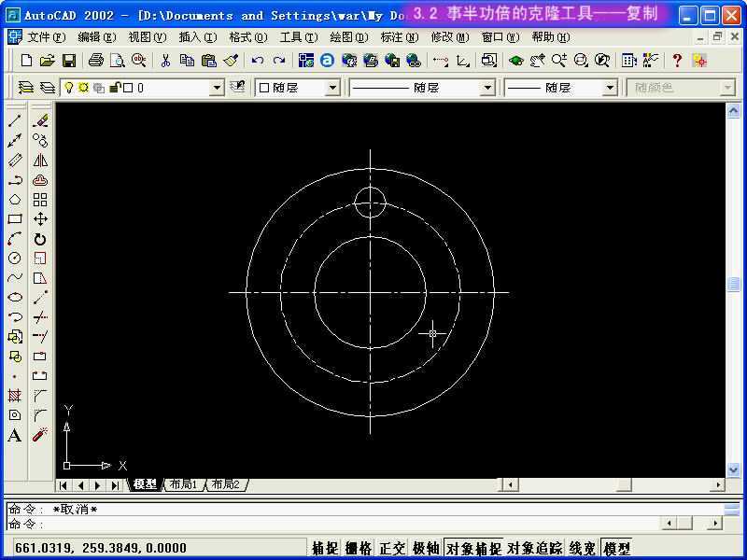Viewport: 747px width, 560px height.
Task: Toggle 模型 model space button
Action: coord(616,548)
